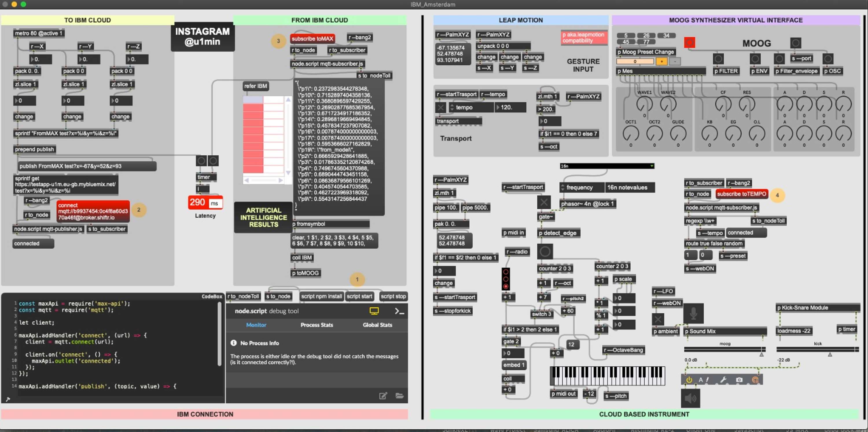Screen dimensions: 868x432
Task: Click the moog gain slider
Action: (x=724, y=350)
